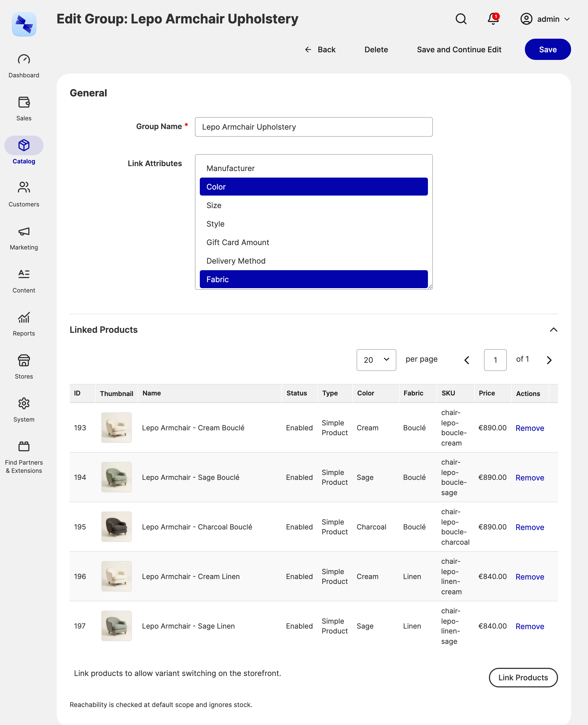Click the blue Save button

(x=548, y=50)
